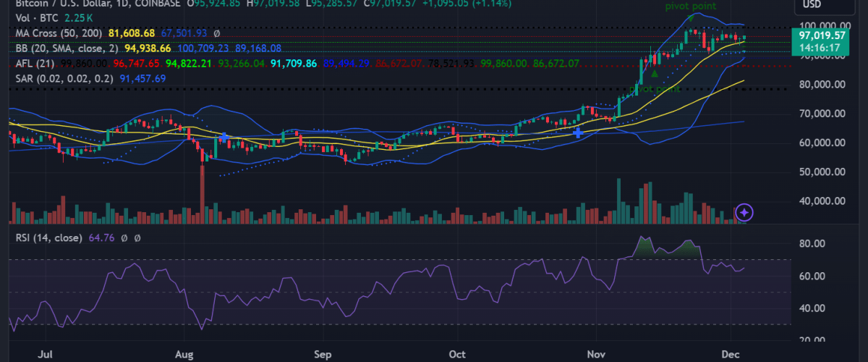868x362 pixels.
Task: Click the Dec label on the time axis
Action: click(732, 355)
